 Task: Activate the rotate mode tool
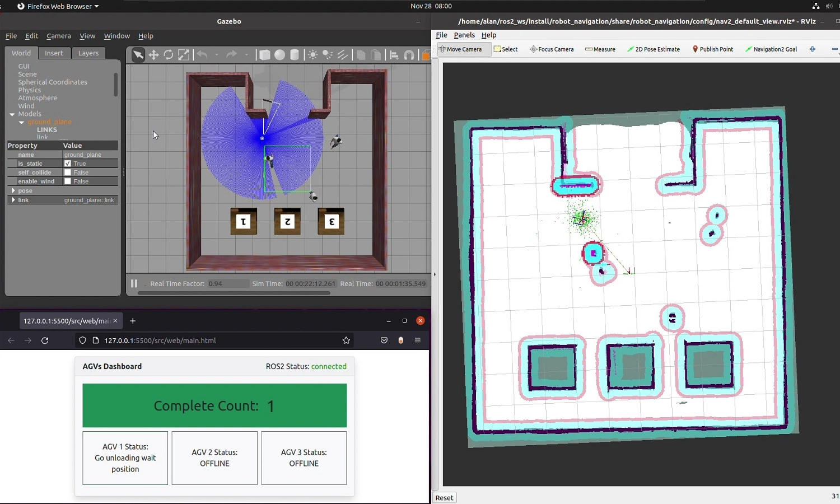169,55
